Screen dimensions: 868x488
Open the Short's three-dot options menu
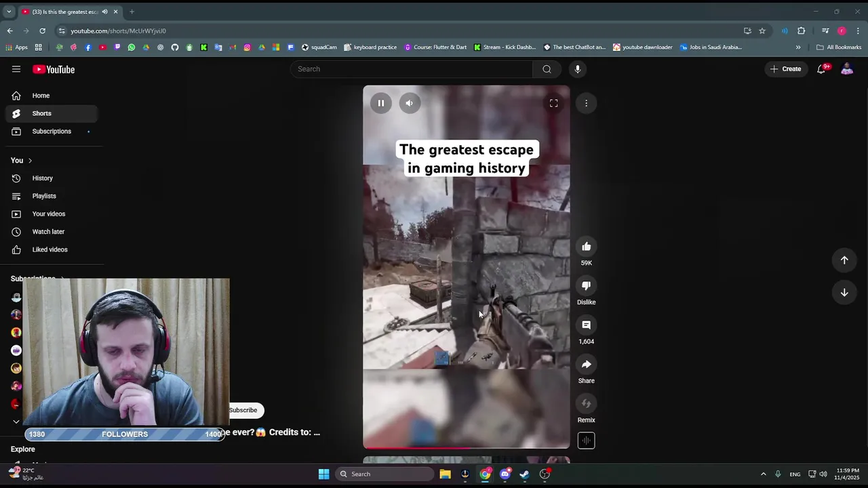point(586,103)
